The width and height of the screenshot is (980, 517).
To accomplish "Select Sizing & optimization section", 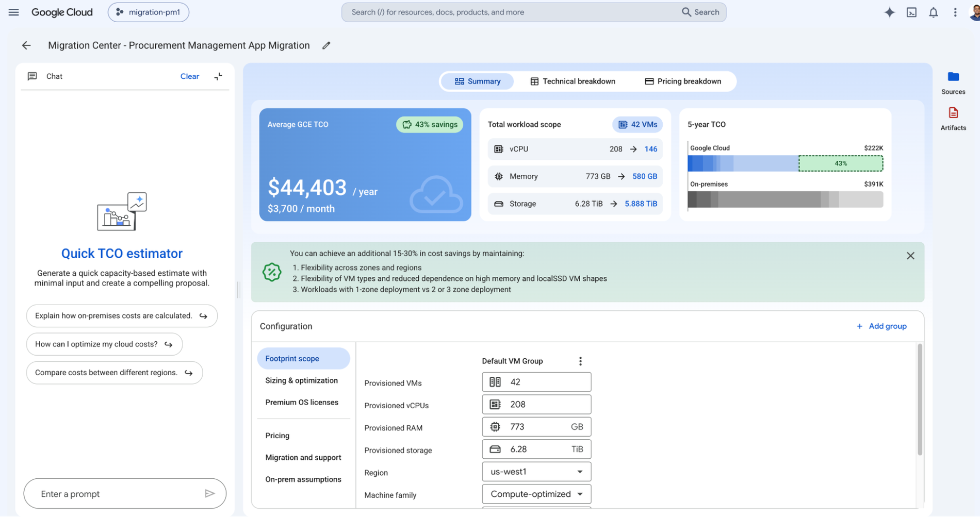I will click(302, 380).
